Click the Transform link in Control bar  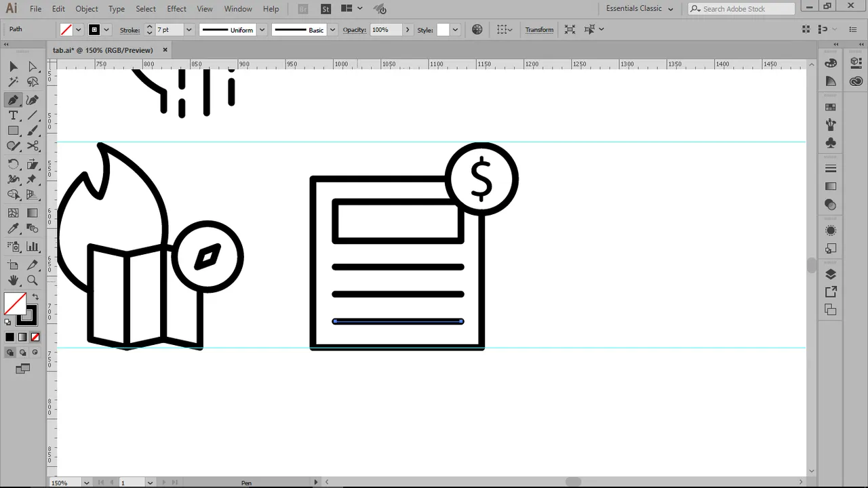point(539,30)
